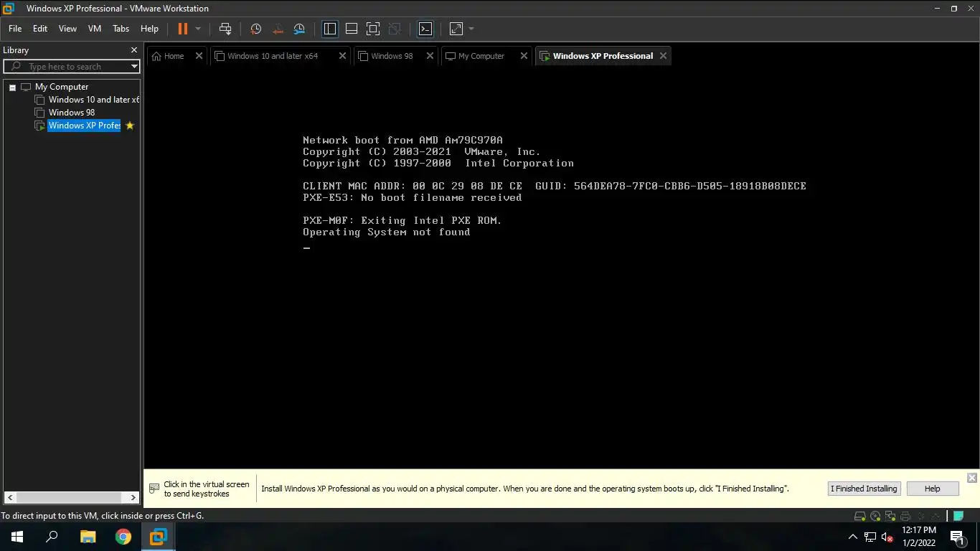Open the VM menu
This screenshot has height=551, width=980.
95,29
